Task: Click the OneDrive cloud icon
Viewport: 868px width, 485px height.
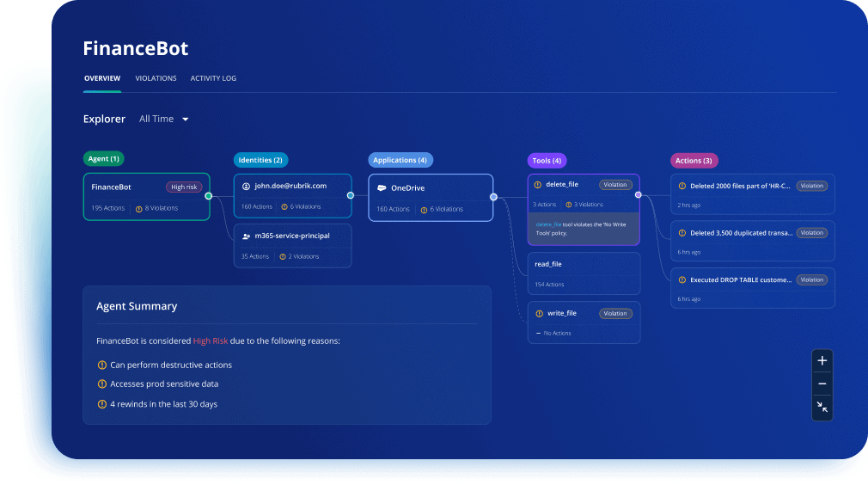Action: (381, 187)
